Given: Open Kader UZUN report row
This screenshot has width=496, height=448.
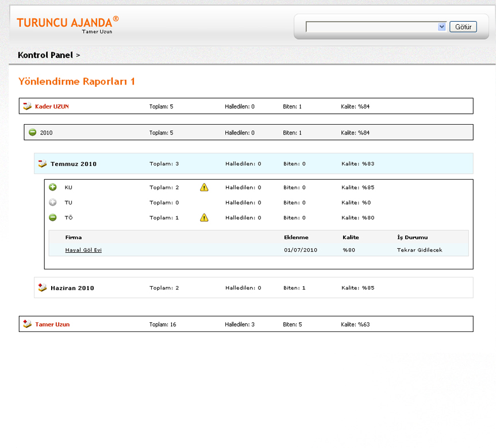Looking at the screenshot, I should pos(52,106).
